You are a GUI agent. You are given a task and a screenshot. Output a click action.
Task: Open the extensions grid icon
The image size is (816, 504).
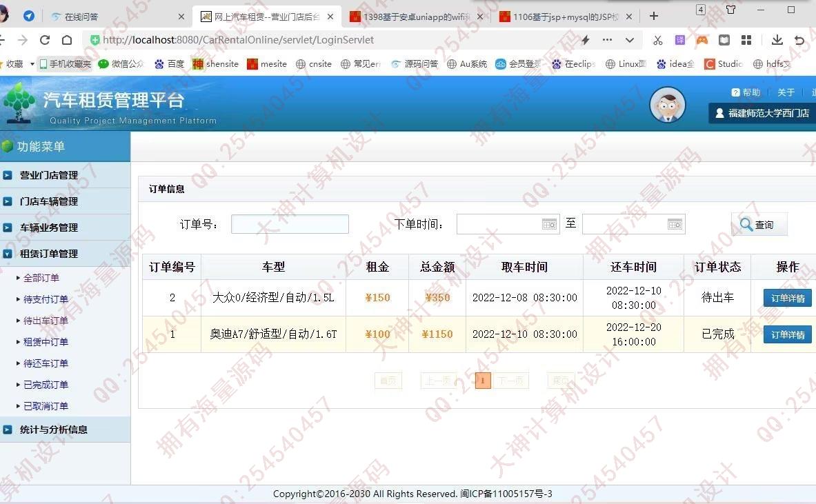pos(746,40)
